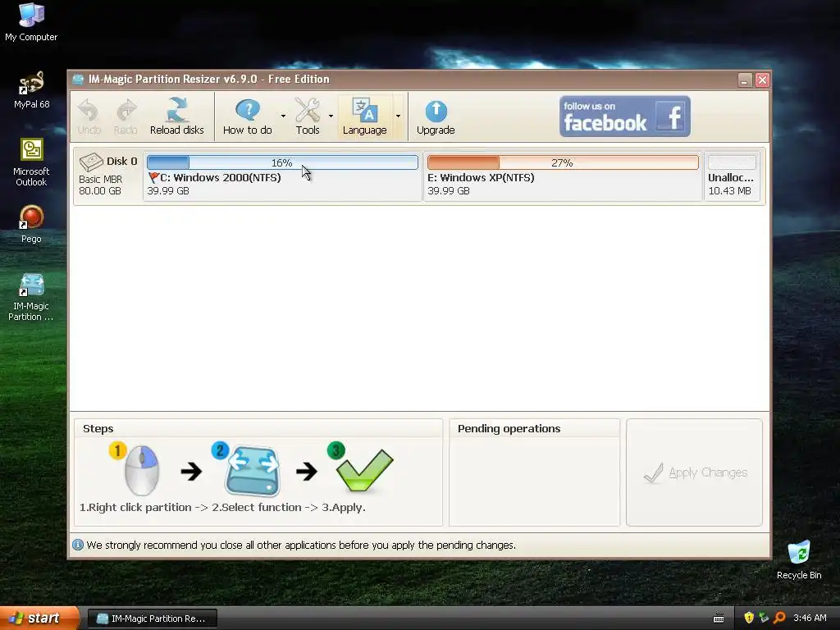This screenshot has height=630, width=840.
Task: Click the Undo toolbar icon
Action: tap(89, 116)
